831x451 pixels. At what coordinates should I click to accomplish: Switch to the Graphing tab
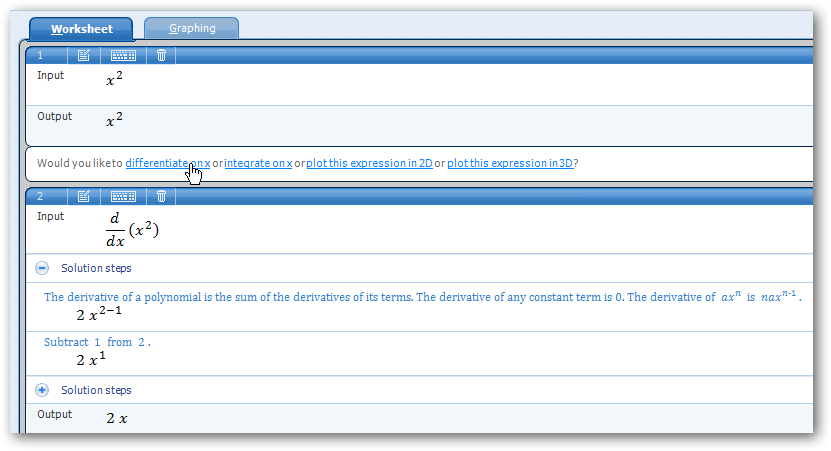192,28
